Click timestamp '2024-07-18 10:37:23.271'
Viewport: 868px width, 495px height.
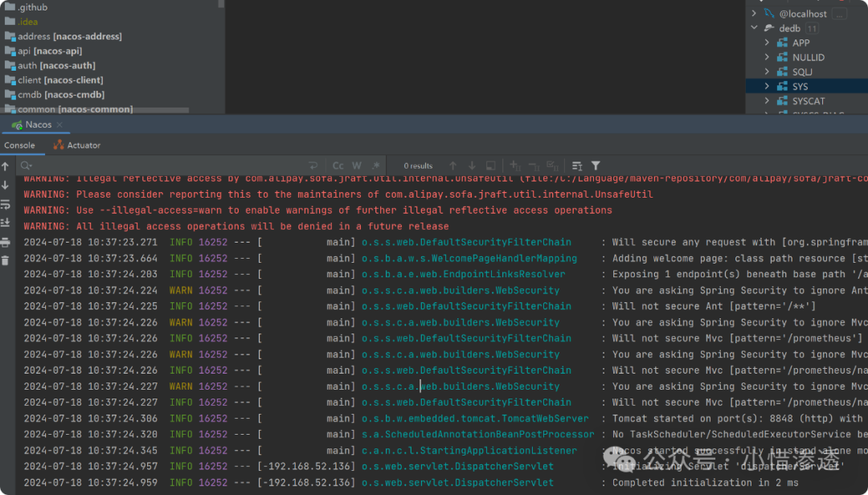(x=90, y=242)
